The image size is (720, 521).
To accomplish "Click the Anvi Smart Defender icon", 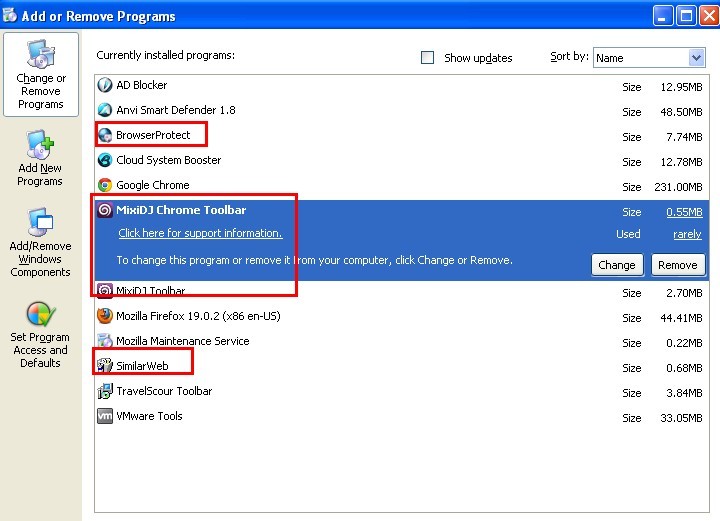I will coord(105,110).
